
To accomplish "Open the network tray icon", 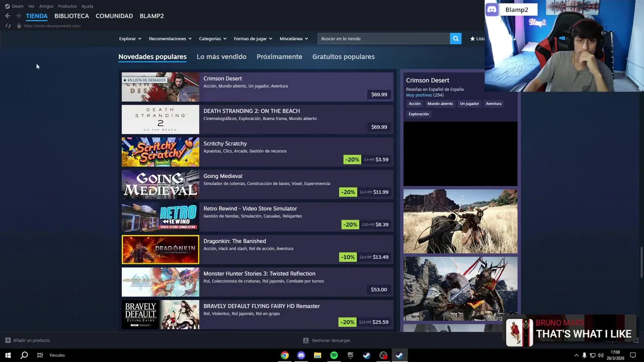I will click(593, 355).
